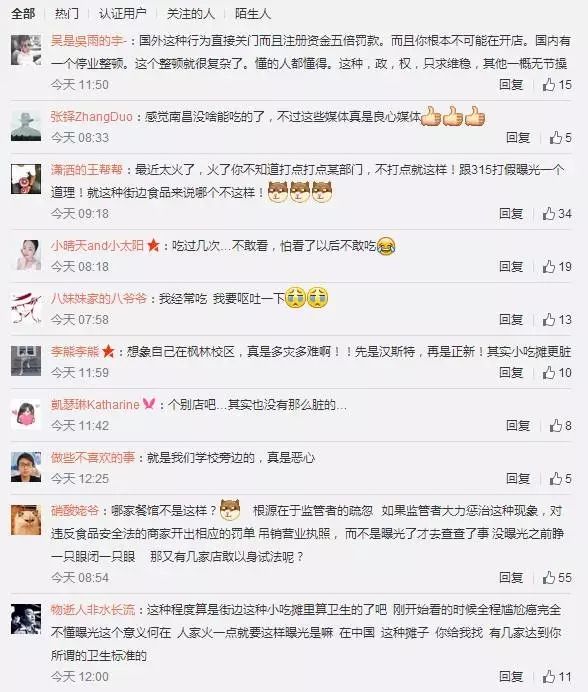Click 回复 on 李熊李熊's comment

[x=511, y=372]
